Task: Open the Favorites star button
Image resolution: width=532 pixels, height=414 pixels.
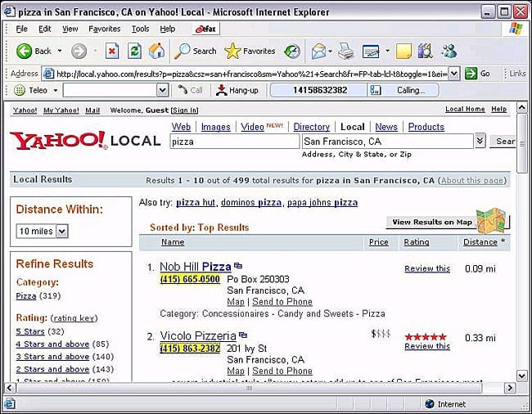Action: click(250, 52)
